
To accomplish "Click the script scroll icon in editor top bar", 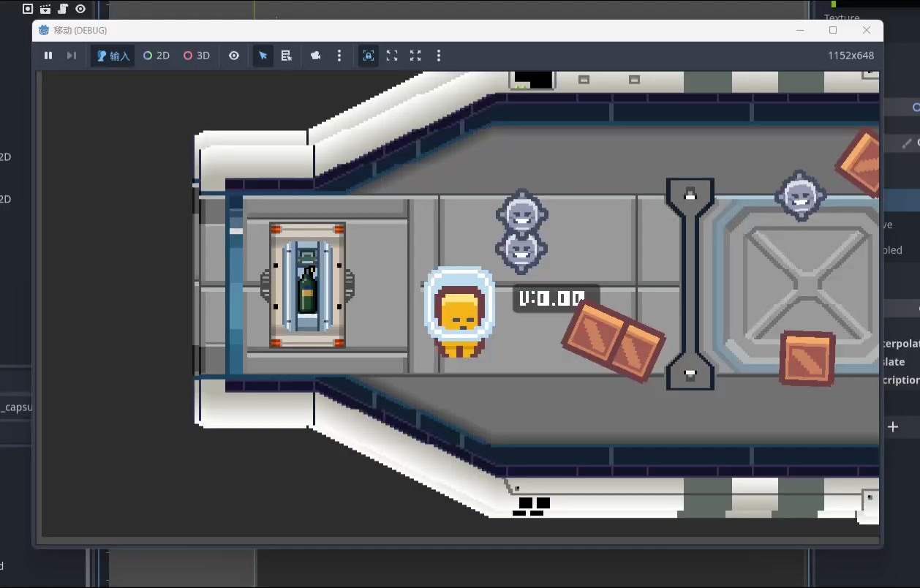I will [63, 9].
